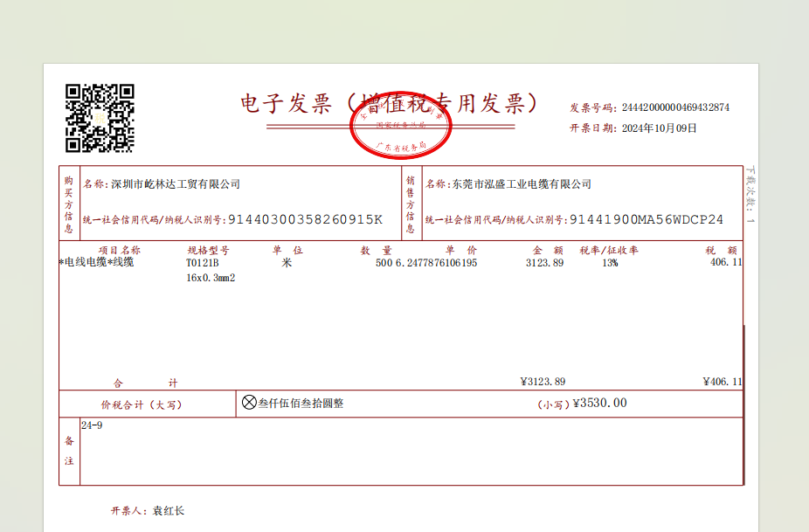Select the issuer name 袁红长
This screenshot has width=809, height=532.
point(169,511)
